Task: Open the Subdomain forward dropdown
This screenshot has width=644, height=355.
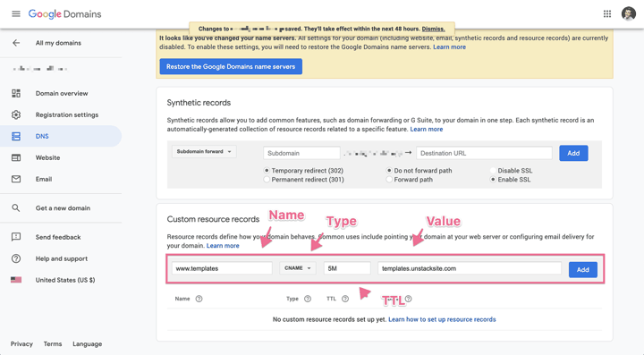Action: [x=204, y=151]
